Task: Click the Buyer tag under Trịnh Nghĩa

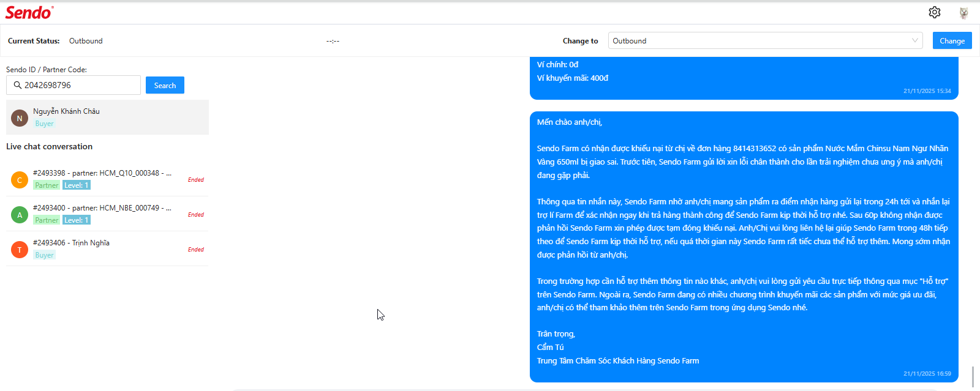Action: coord(44,255)
